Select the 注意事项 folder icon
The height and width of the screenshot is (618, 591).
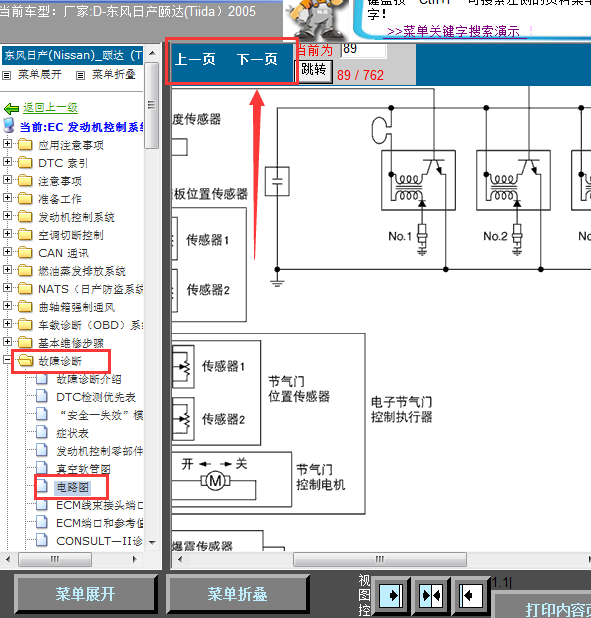(25, 181)
